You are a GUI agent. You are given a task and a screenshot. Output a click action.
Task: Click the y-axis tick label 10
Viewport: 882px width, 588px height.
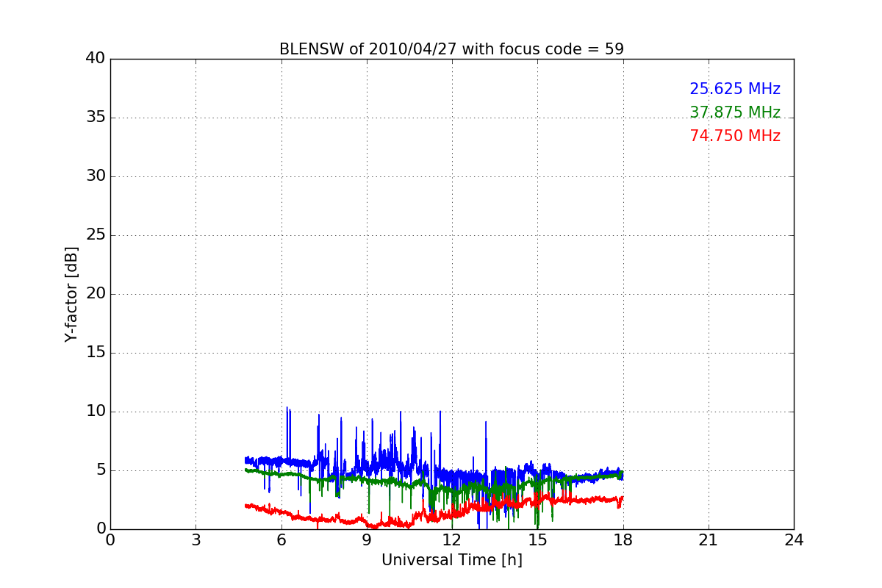[x=96, y=412]
